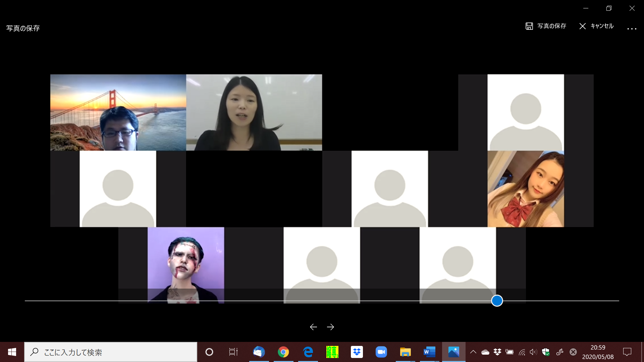
Task: Check battery status tray icon
Action: pyautogui.click(x=509, y=352)
